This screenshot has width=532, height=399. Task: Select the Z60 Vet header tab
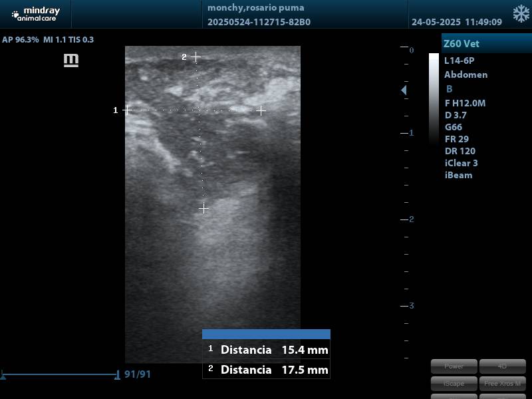coord(486,44)
